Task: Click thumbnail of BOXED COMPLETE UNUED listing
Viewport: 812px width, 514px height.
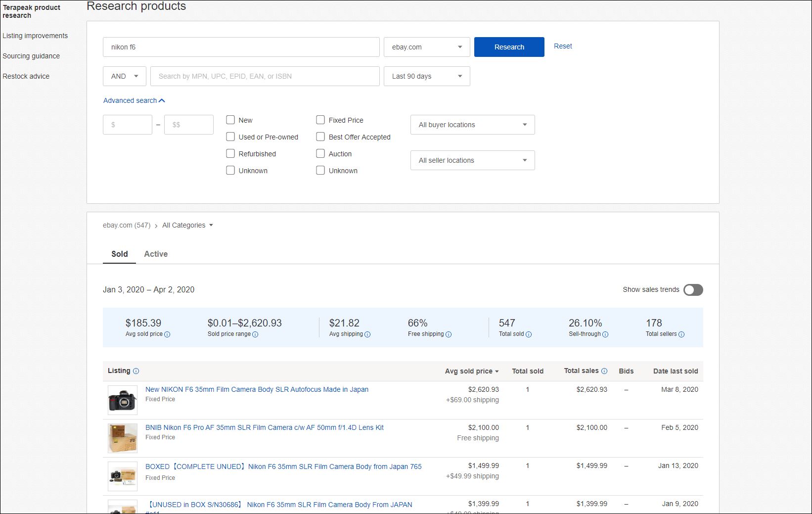Action: tap(123, 476)
